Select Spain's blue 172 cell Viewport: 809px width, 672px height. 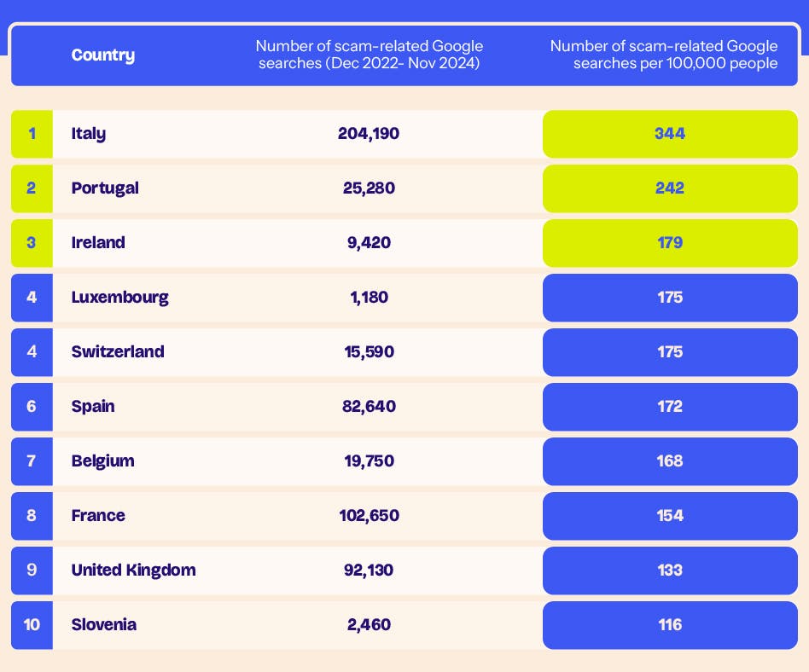coord(670,407)
